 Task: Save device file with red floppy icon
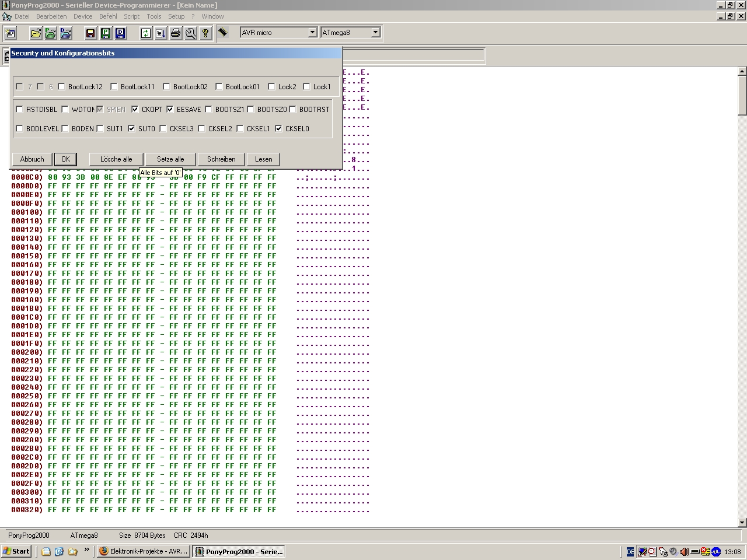pos(90,33)
